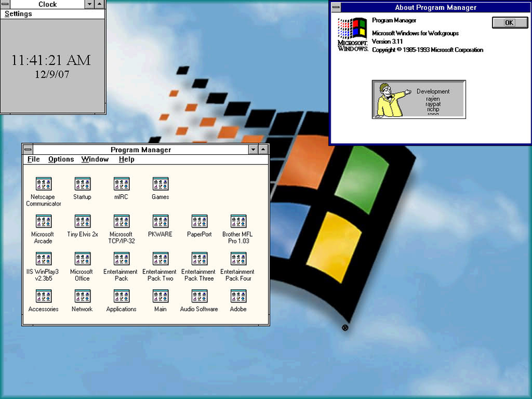Image resolution: width=532 pixels, height=399 pixels.
Task: Click the Microsoft Windows logo in About dialog
Action: click(x=353, y=35)
